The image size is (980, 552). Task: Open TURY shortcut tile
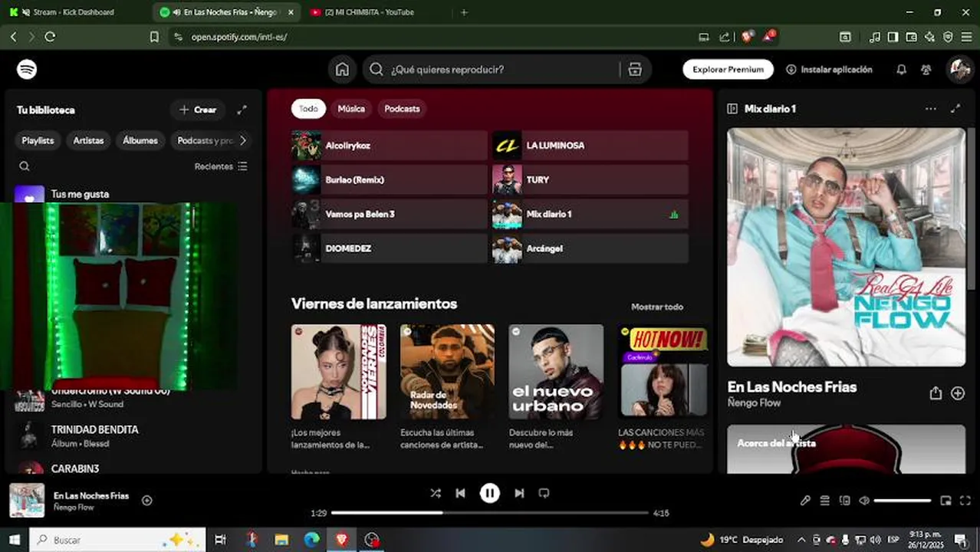click(x=590, y=180)
